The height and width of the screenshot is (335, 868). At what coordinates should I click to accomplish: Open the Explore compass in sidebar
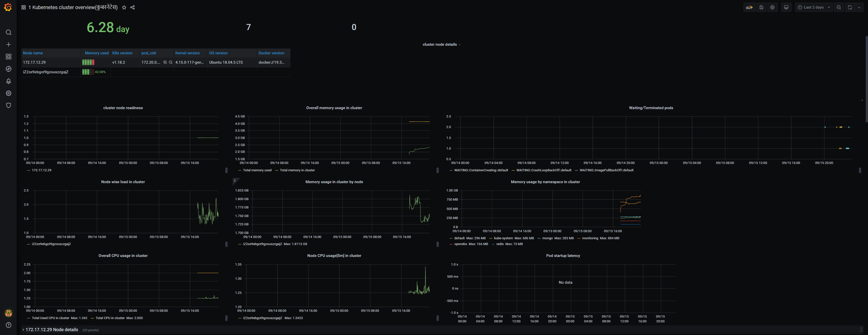pyautogui.click(x=8, y=69)
